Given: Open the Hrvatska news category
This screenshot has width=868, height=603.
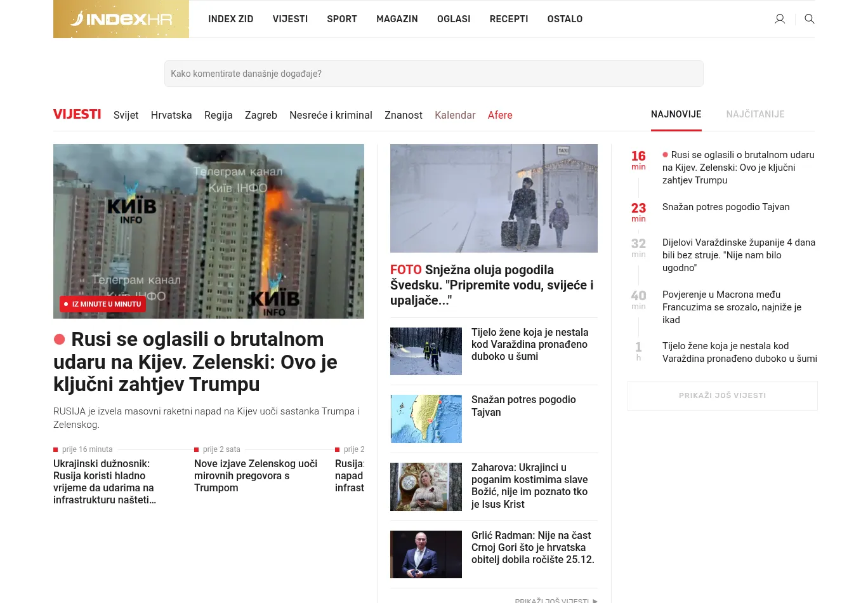Looking at the screenshot, I should [x=171, y=115].
